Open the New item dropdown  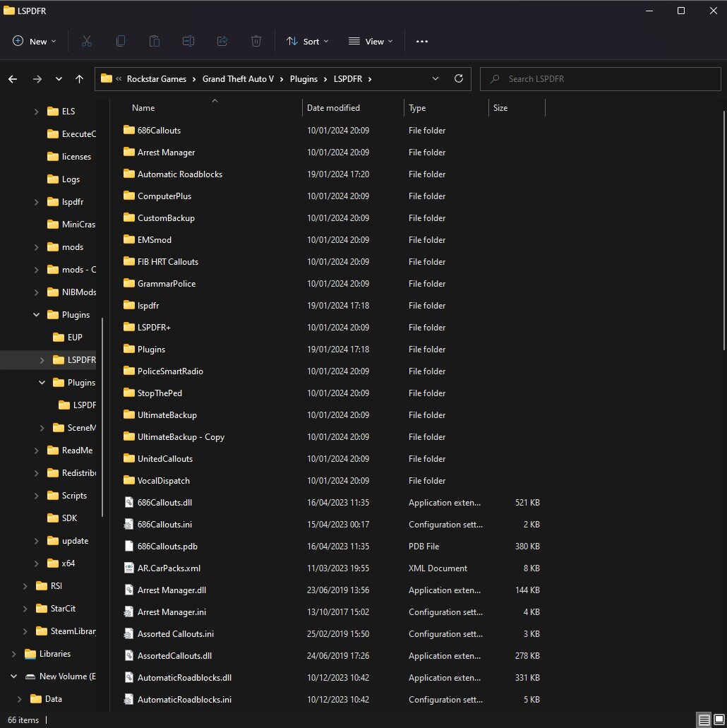click(35, 42)
